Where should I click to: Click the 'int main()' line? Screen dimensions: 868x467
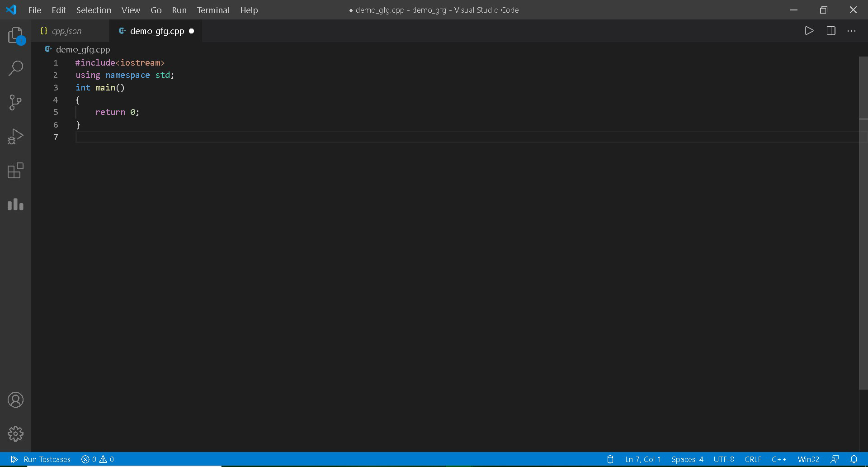click(100, 87)
